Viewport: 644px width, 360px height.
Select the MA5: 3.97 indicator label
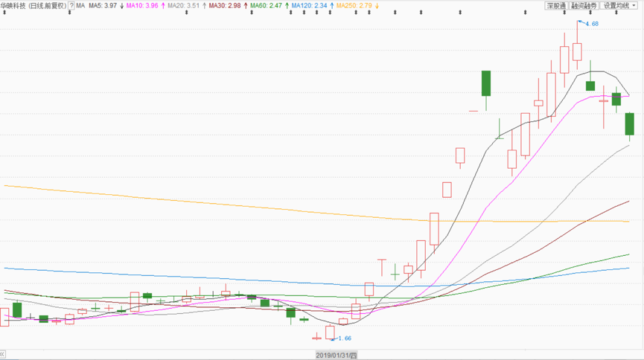(103, 6)
